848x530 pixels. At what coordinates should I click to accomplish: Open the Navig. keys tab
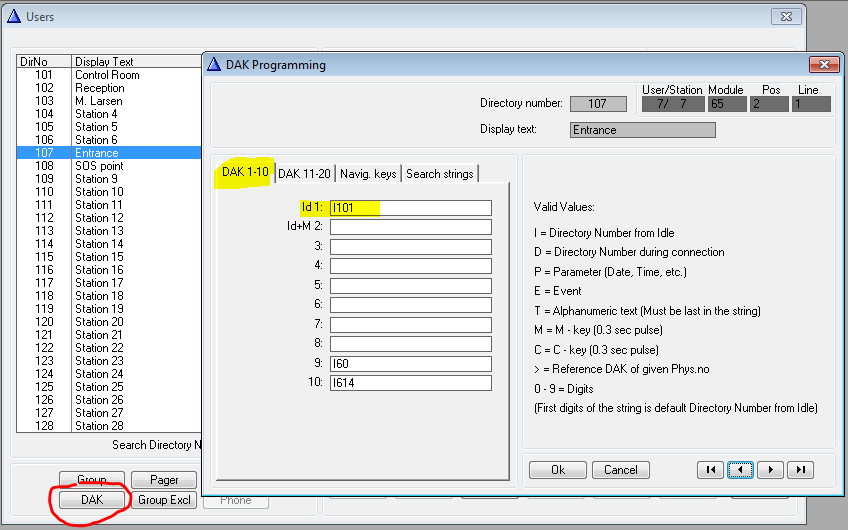pos(368,173)
